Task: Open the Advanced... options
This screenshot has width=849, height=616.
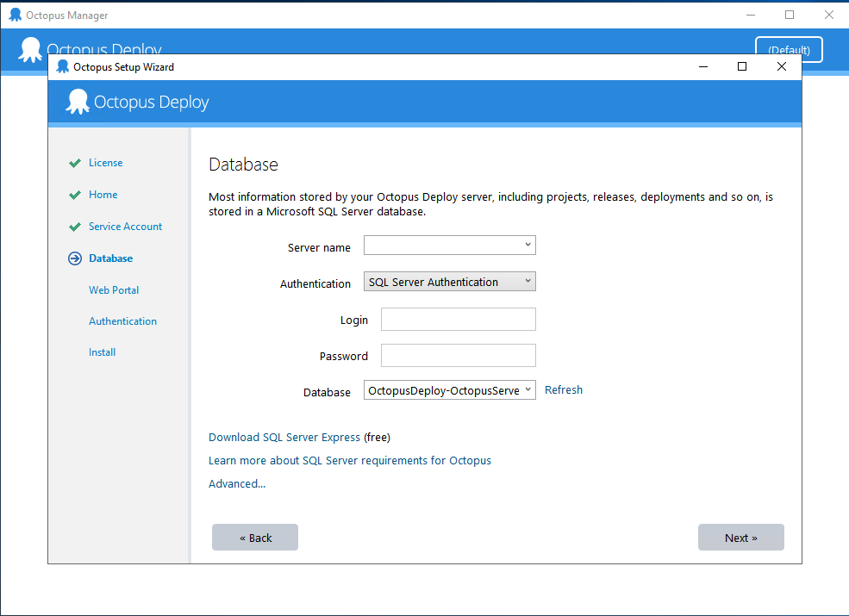Action: [237, 484]
